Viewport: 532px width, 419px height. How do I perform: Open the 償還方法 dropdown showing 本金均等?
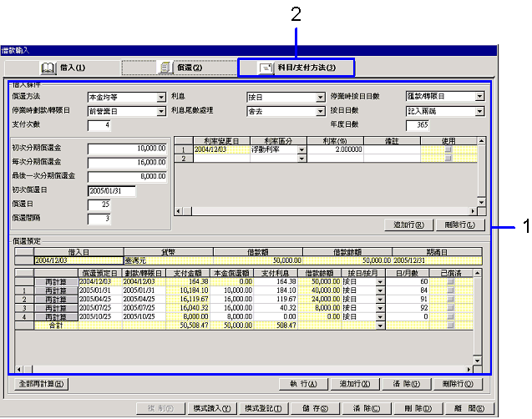click(x=161, y=98)
